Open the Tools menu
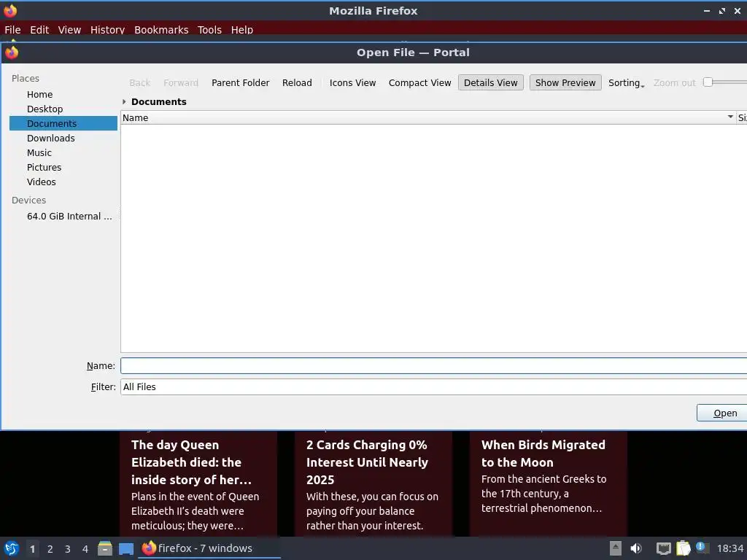 point(209,29)
